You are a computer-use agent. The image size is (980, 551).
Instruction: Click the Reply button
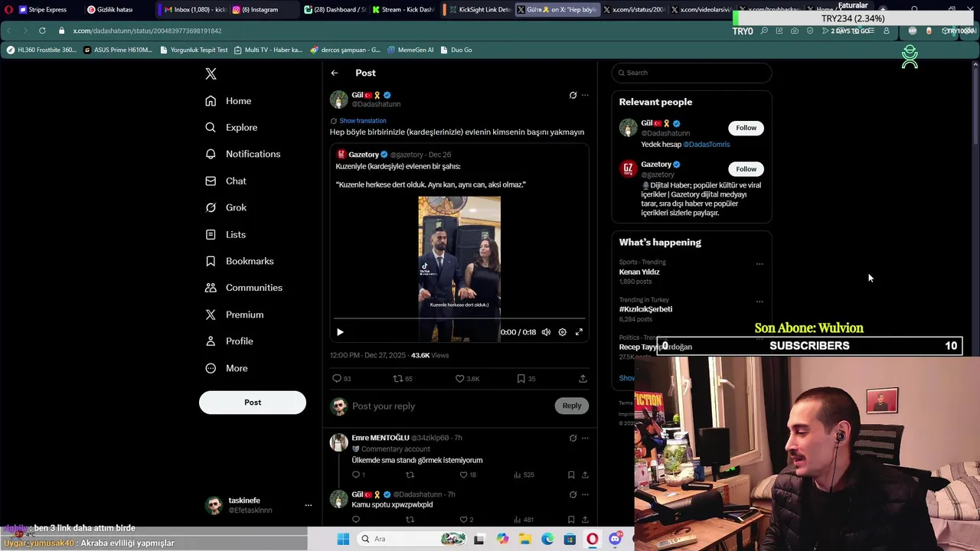572,406
